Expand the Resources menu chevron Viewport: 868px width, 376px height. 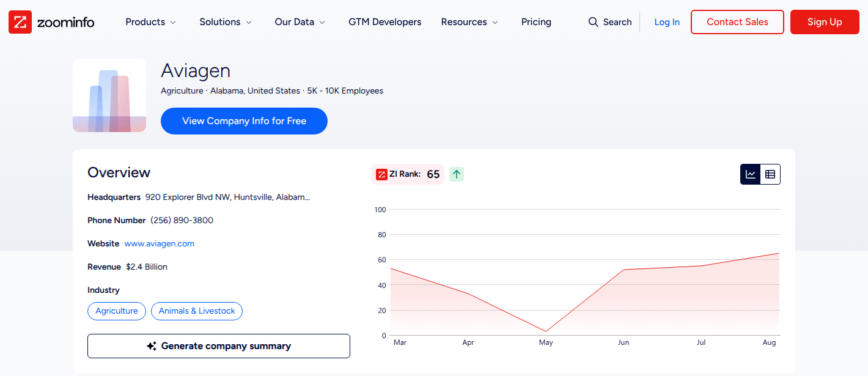[495, 23]
